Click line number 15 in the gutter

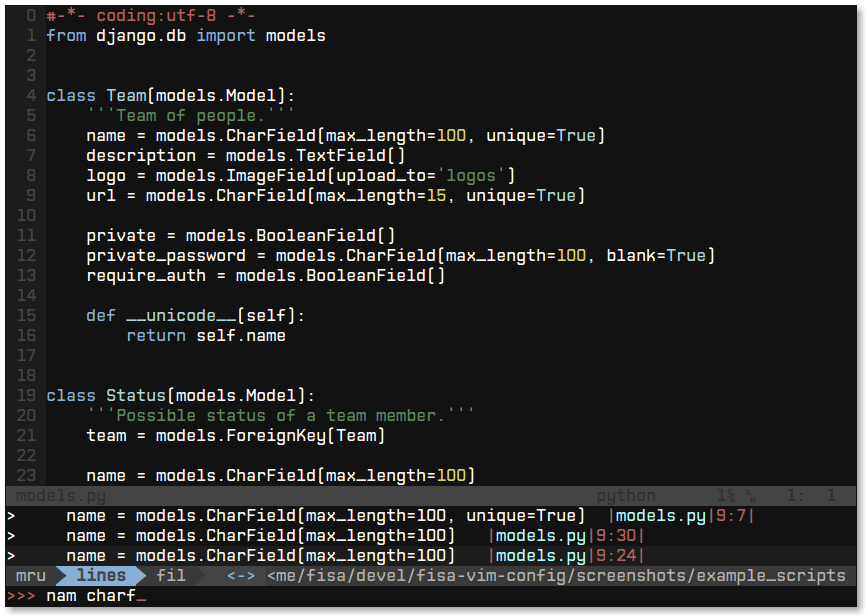tap(26, 315)
